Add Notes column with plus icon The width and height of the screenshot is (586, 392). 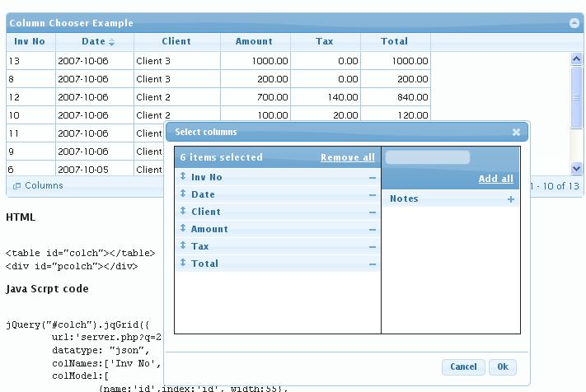(511, 199)
